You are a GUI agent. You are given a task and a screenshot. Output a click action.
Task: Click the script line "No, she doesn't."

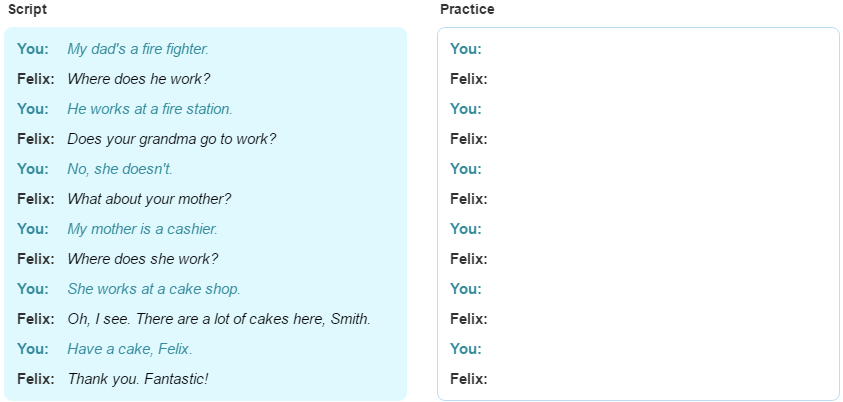pos(120,169)
